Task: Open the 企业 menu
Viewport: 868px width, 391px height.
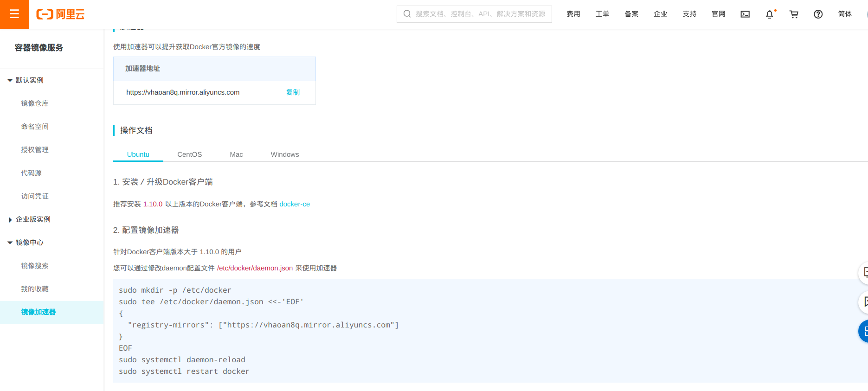Action: (x=660, y=14)
